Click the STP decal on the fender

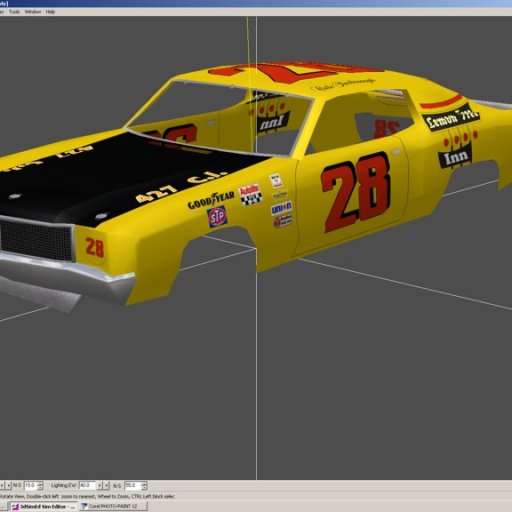pos(217,216)
